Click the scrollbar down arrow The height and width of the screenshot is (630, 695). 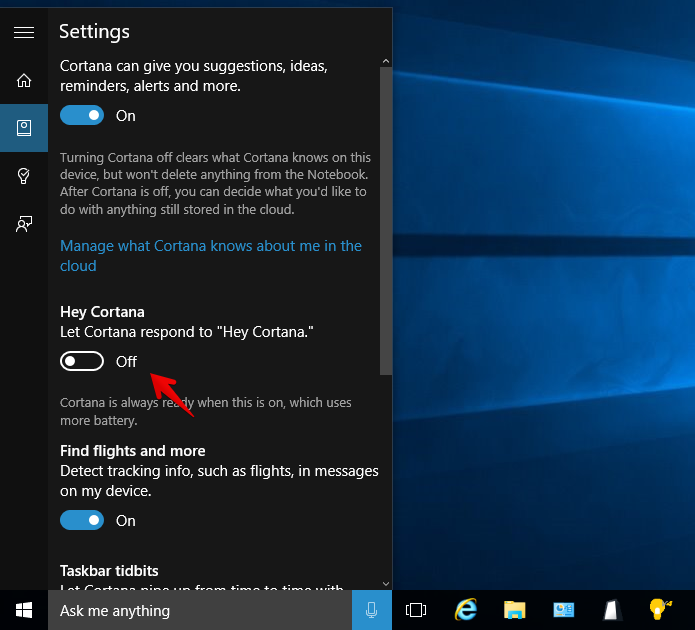point(386,584)
